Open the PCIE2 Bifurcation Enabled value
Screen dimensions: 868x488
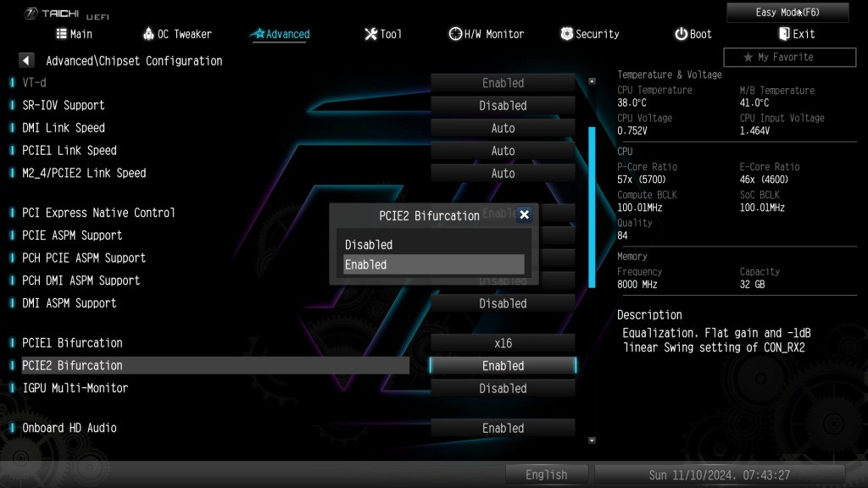(503, 366)
